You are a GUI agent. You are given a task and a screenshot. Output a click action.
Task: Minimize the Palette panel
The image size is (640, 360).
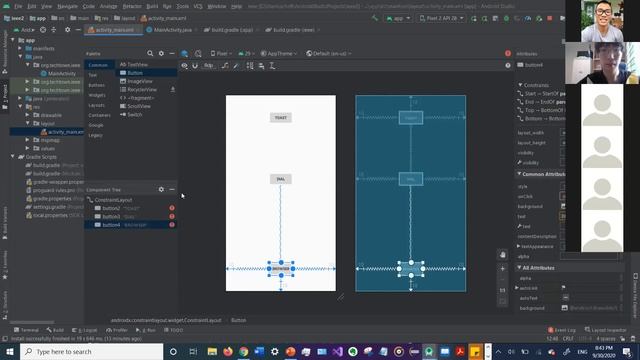172,53
